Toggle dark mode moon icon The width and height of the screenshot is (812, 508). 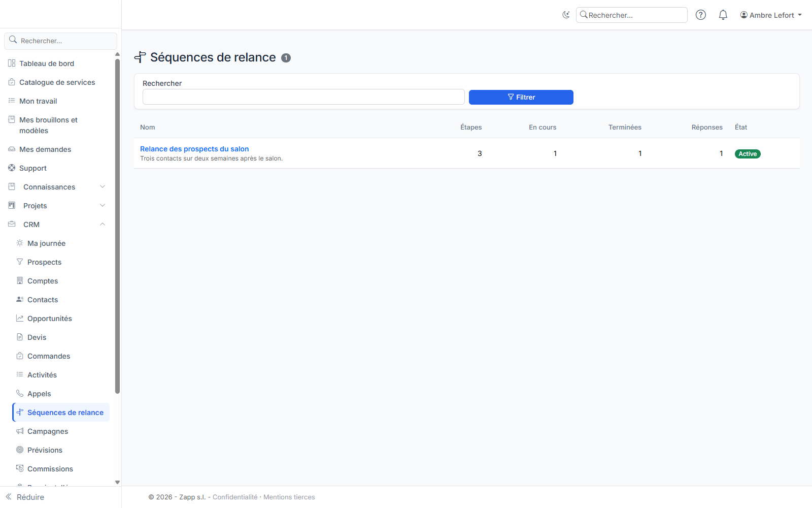click(x=566, y=15)
